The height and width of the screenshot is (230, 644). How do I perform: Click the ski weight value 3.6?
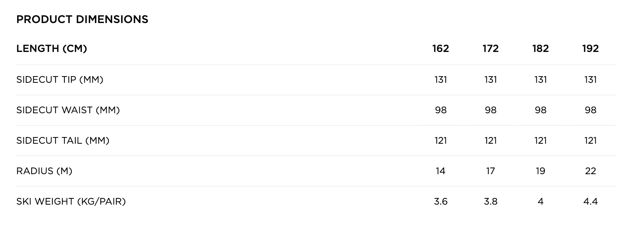441,201
